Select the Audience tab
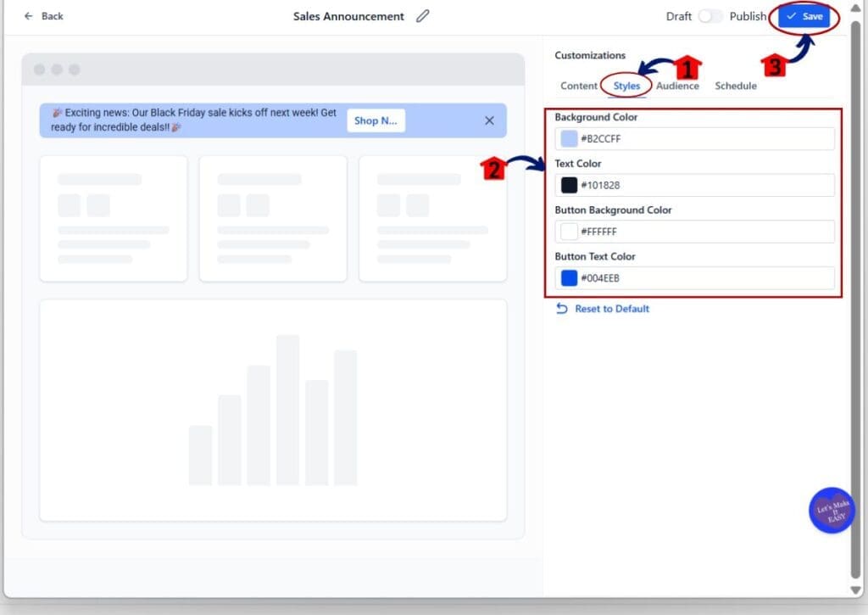Image resolution: width=868 pixels, height=615 pixels. pos(677,86)
